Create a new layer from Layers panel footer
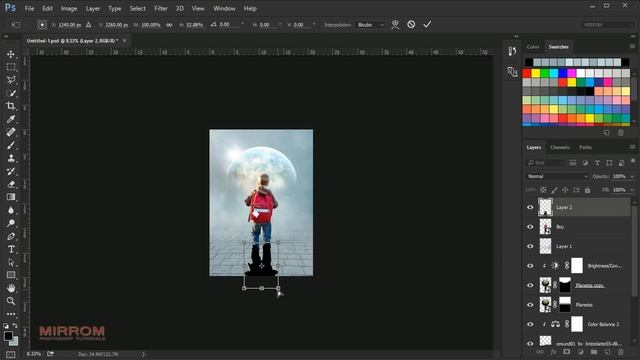 click(607, 352)
